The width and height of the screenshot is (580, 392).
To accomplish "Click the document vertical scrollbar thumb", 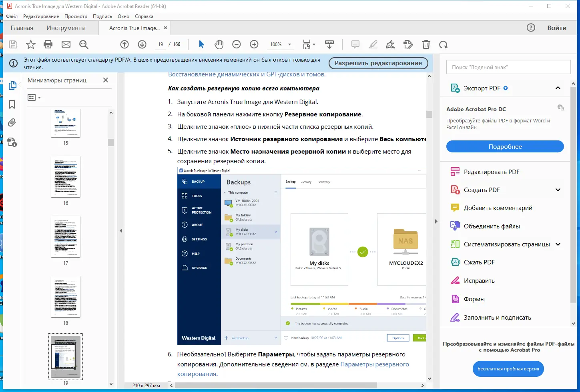I will (429, 114).
